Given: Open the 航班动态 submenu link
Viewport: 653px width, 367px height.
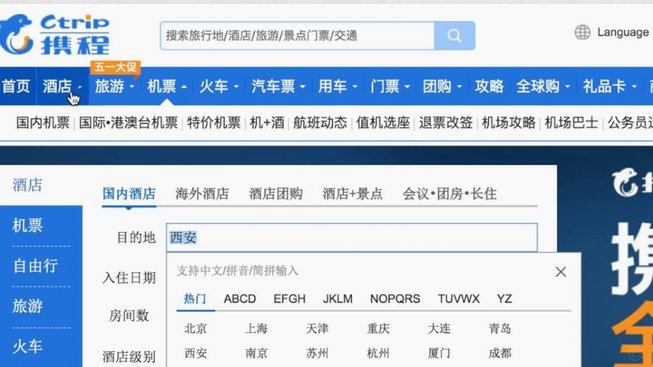Looking at the screenshot, I should [320, 123].
